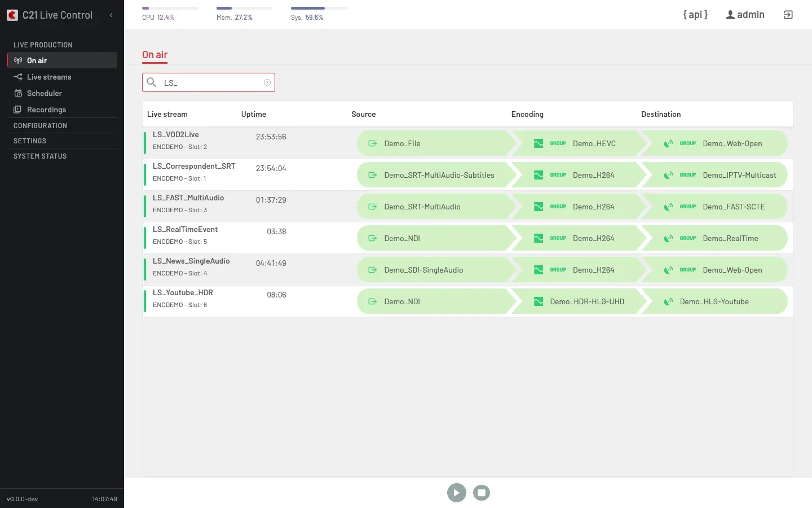This screenshot has height=508, width=812.
Task: Start streams with the play button
Action: tap(457, 493)
